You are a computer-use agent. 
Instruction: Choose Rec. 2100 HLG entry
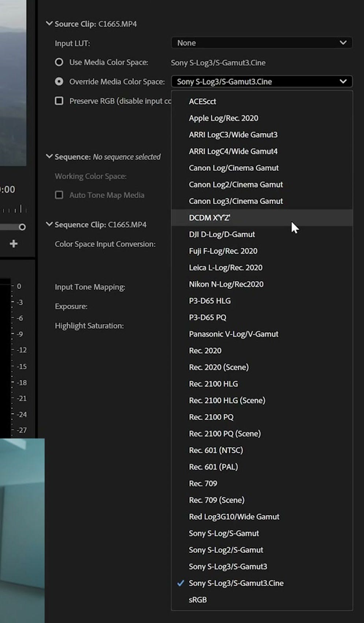click(261, 384)
